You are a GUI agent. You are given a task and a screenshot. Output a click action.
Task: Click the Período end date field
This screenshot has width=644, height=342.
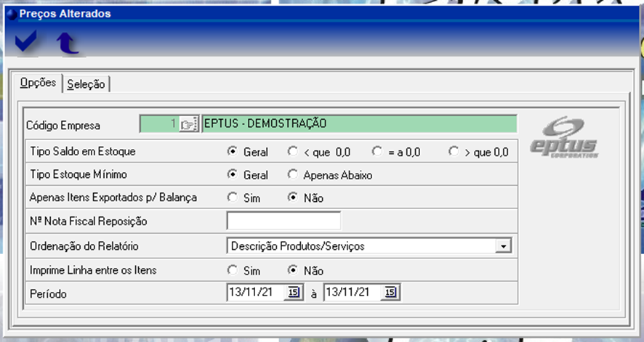353,293
